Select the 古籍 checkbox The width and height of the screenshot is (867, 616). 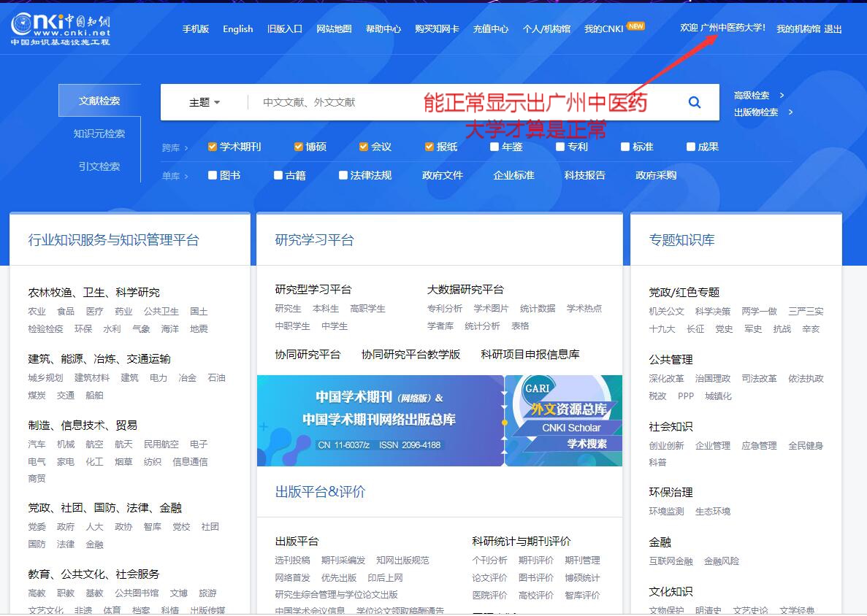point(278,175)
